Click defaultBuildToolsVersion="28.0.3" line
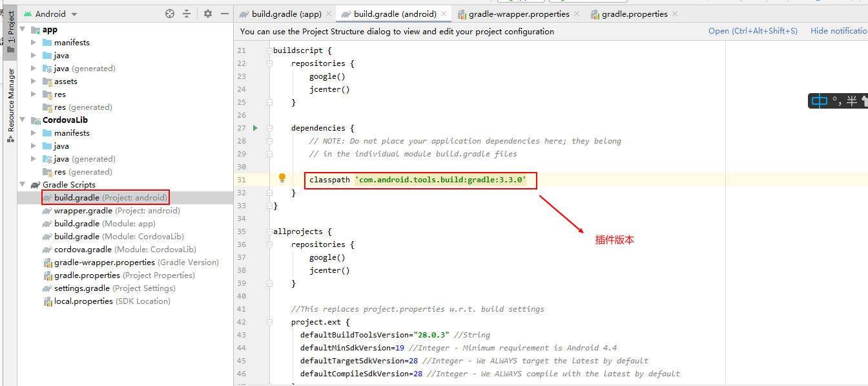Screen dimensions: 868x386 click(395, 335)
